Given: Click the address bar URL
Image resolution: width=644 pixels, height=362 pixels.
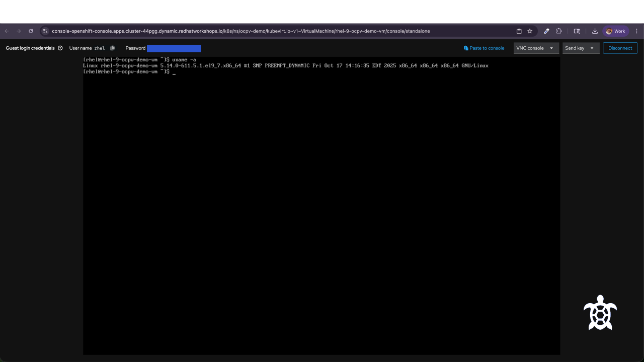Looking at the screenshot, I should tap(240, 31).
